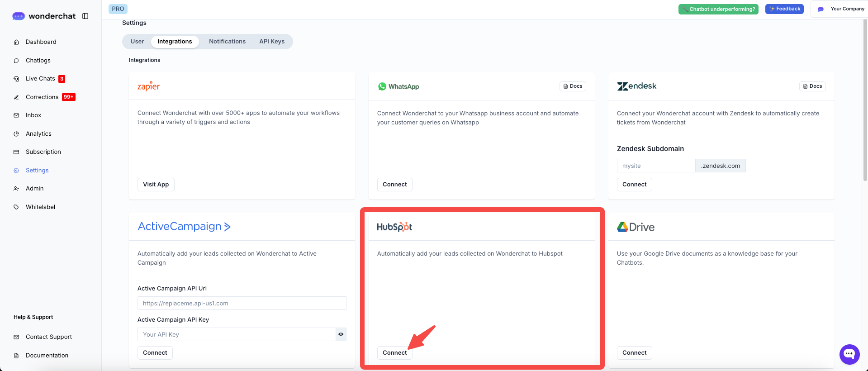The height and width of the screenshot is (371, 868).
Task: Switch to the Notifications tab
Action: pos(227,42)
